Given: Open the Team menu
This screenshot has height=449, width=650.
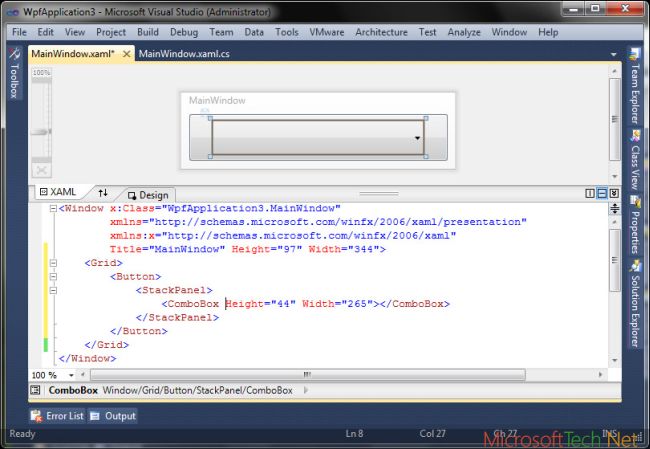Looking at the screenshot, I should [x=221, y=32].
